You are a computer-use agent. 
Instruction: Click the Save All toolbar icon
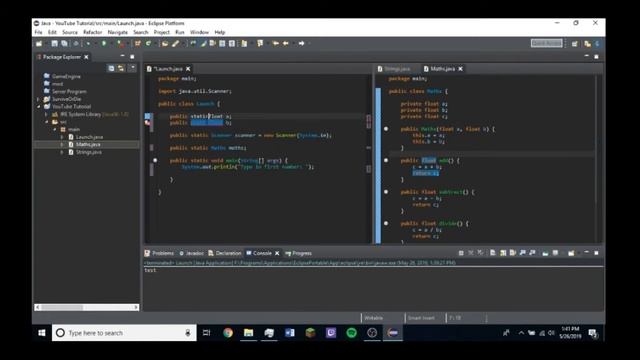coord(64,43)
